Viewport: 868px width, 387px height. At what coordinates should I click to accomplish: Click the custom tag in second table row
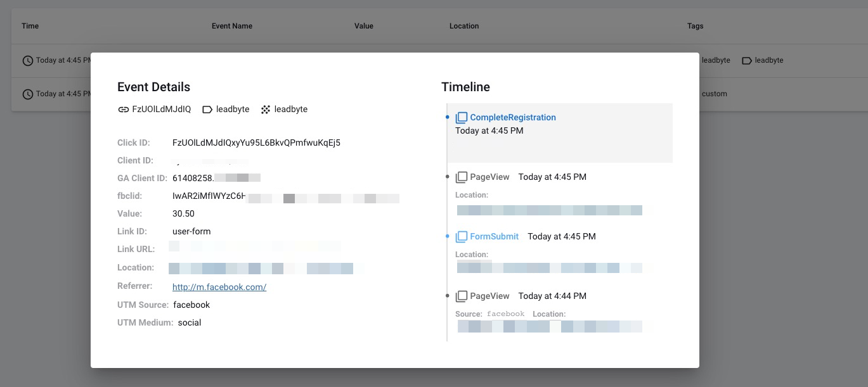pos(715,94)
